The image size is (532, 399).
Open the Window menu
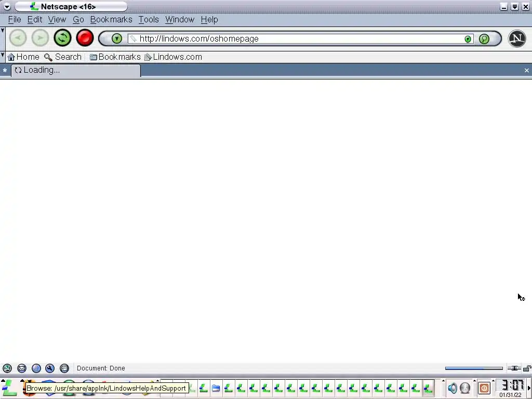(x=180, y=20)
